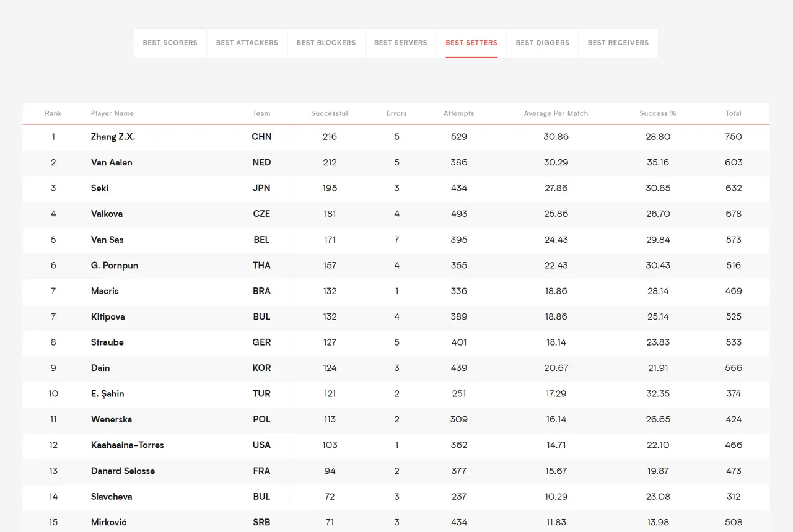
Task: Show the Best Diggers tab
Action: pyautogui.click(x=543, y=43)
